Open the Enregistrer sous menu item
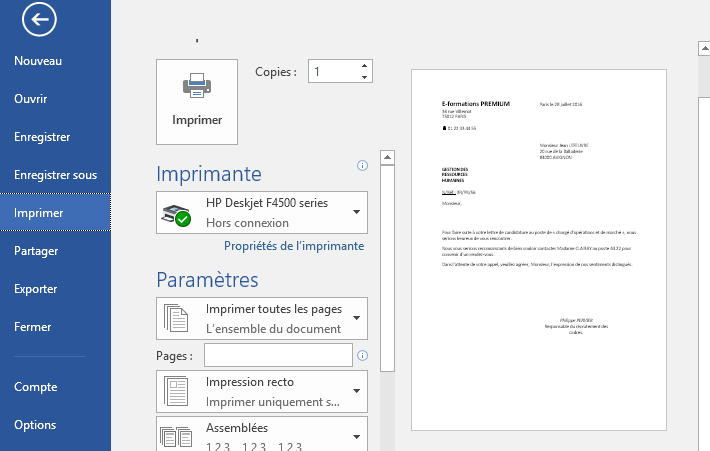This screenshot has width=710, height=451. pyautogui.click(x=55, y=175)
